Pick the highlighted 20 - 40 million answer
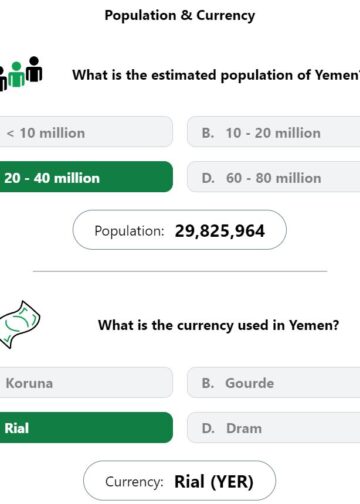The width and height of the screenshot is (360, 504). pyautogui.click(x=86, y=177)
